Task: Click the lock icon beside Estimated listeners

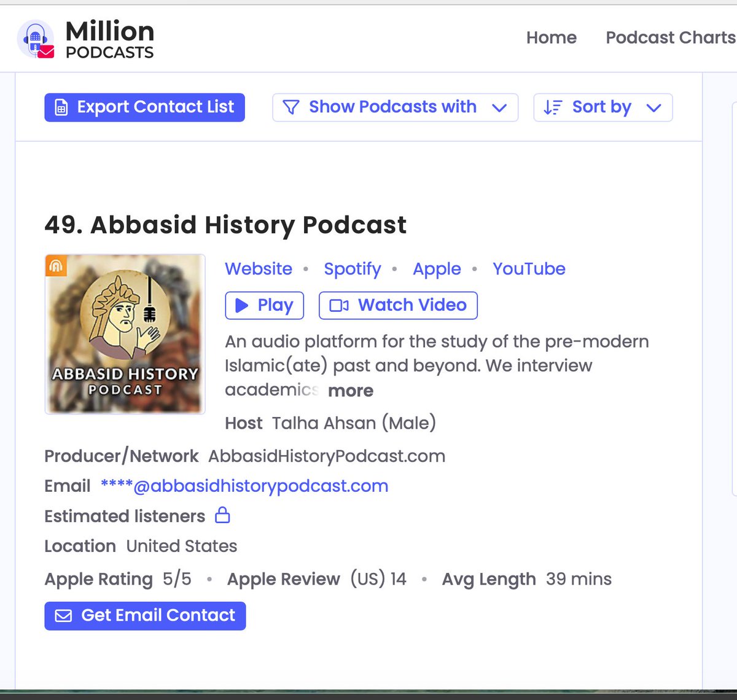Action: [224, 516]
